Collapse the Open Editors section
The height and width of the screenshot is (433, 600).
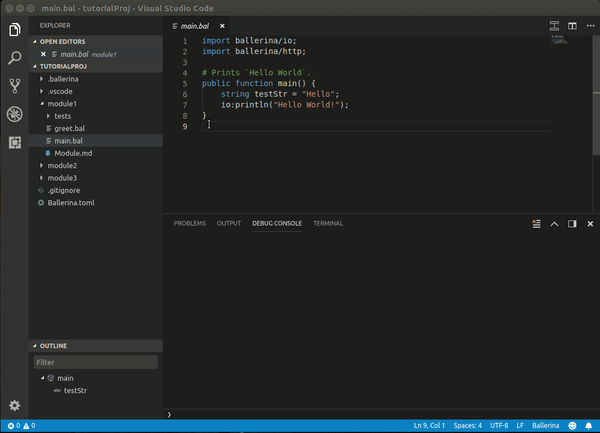pyautogui.click(x=35, y=41)
